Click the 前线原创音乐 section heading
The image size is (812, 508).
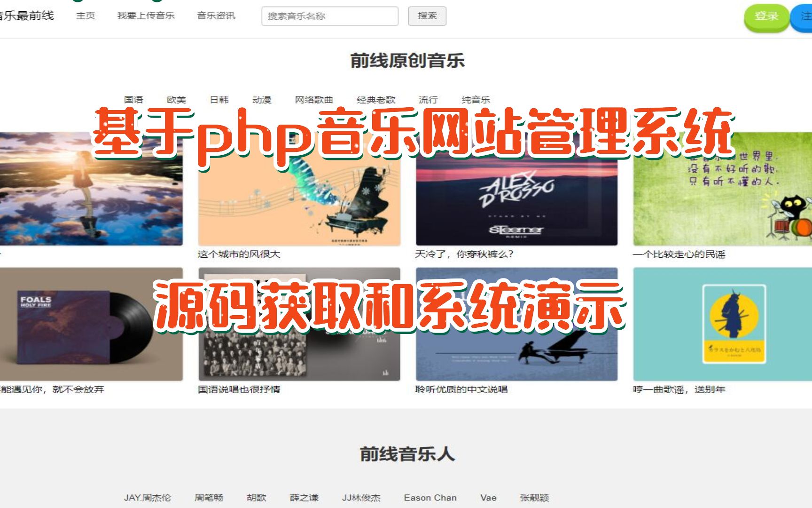(407, 61)
